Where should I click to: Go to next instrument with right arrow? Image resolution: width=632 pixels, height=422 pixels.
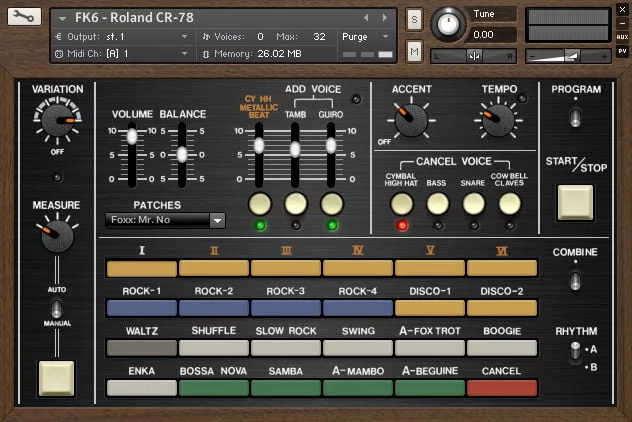385,18
